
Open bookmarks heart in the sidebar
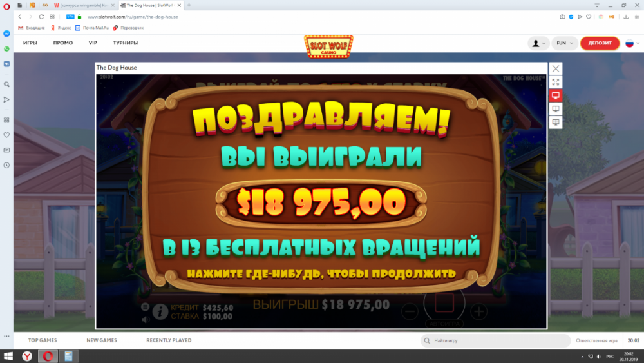pos(6,135)
